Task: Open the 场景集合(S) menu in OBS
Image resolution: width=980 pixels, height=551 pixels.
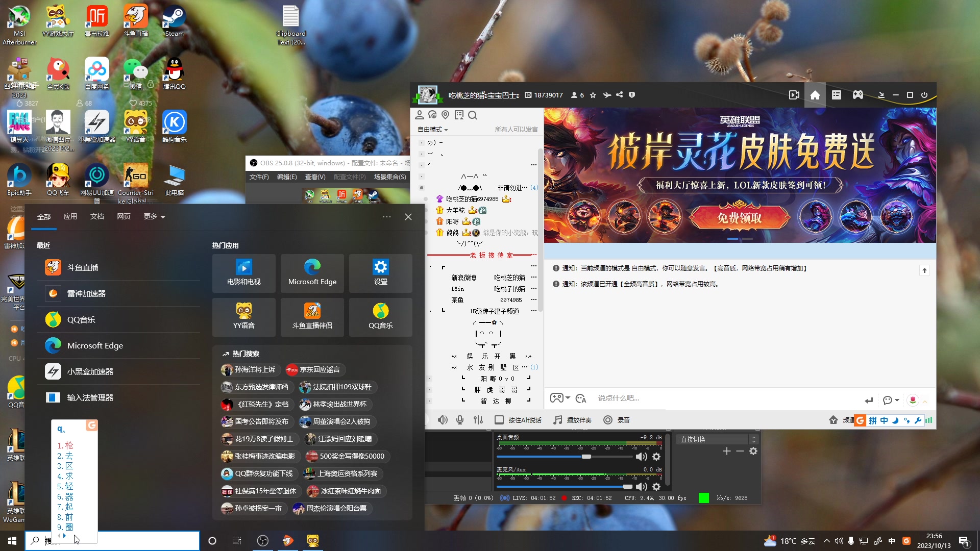Action: click(390, 177)
